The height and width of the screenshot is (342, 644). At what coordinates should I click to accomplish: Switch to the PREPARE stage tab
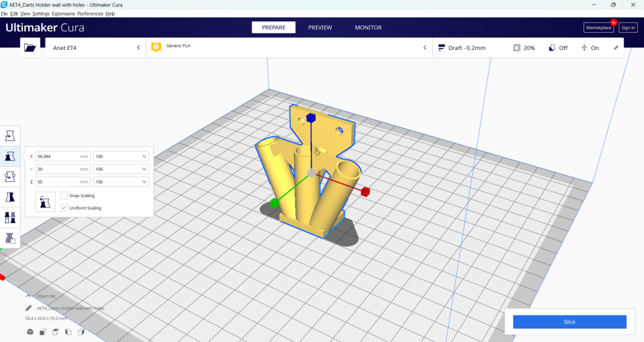coord(274,27)
